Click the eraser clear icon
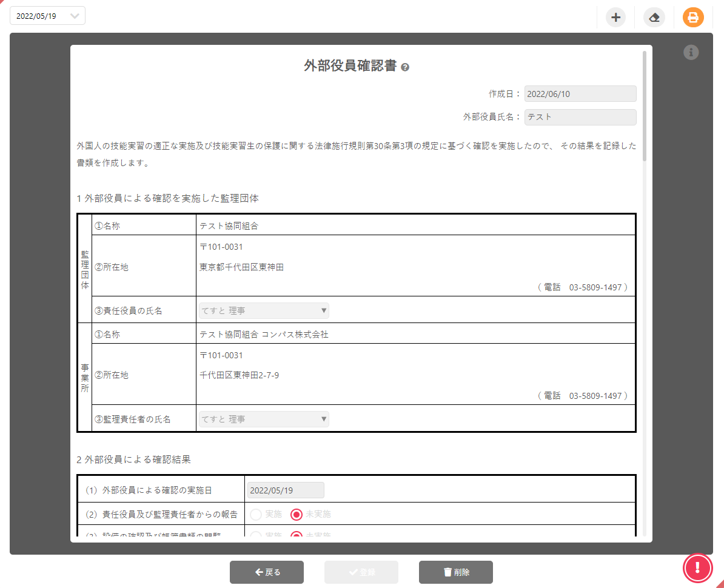 (654, 17)
